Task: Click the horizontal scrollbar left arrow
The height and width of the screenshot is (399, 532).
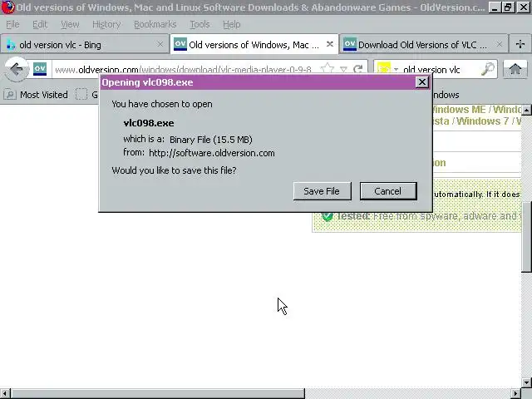Action: [x=5, y=393]
